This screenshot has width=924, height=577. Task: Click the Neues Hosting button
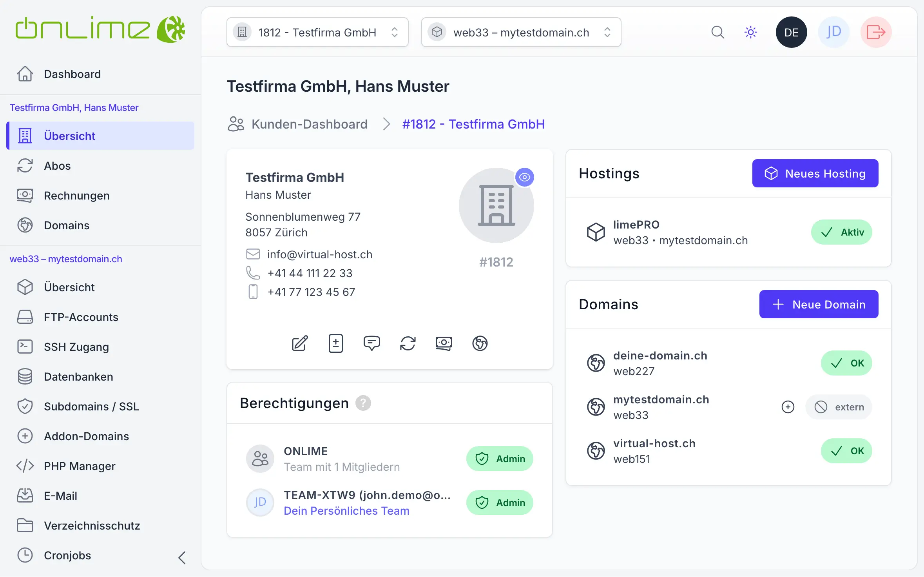(x=815, y=173)
